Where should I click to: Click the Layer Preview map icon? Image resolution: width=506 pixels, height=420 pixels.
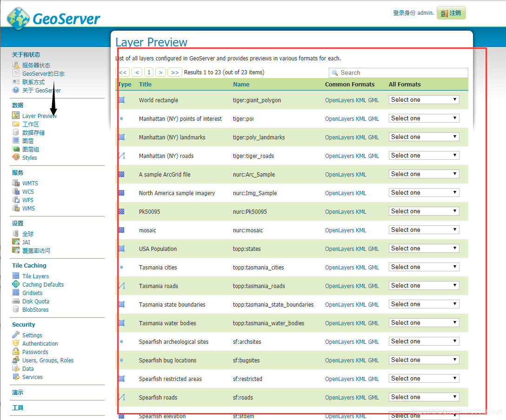coord(16,115)
